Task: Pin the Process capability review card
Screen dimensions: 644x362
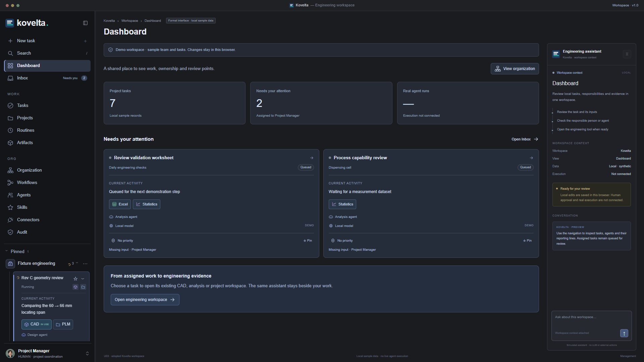Action: pos(527,241)
